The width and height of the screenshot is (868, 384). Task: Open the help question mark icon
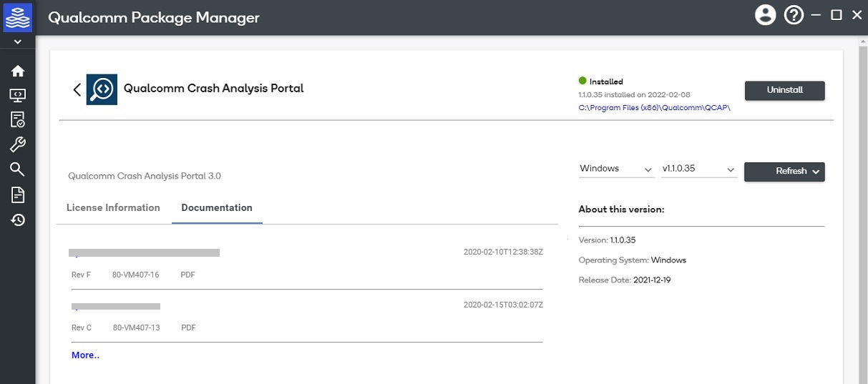pyautogui.click(x=794, y=15)
